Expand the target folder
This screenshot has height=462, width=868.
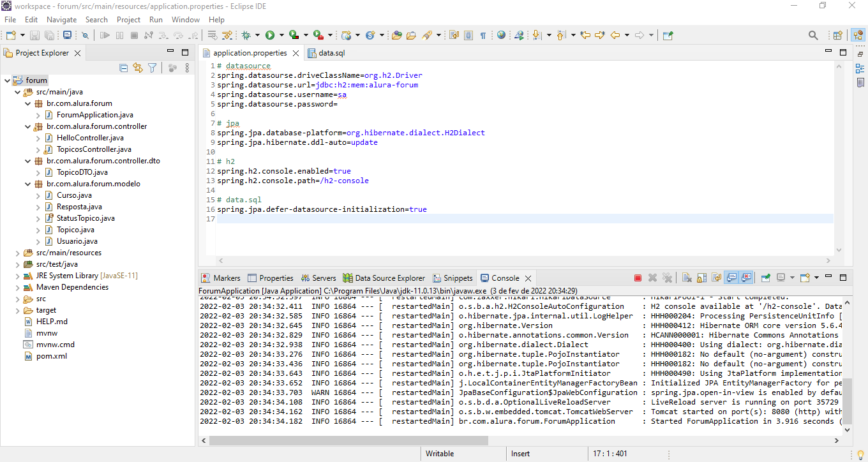coord(17,310)
